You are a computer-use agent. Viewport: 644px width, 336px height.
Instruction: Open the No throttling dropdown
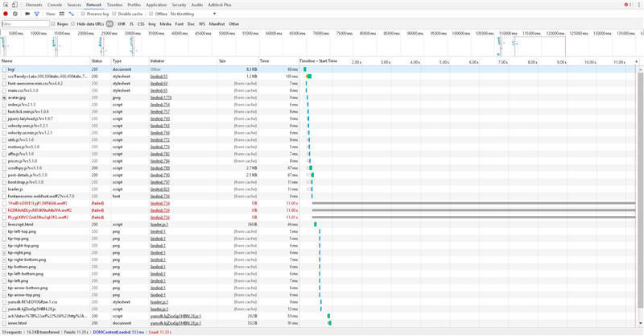coord(193,14)
